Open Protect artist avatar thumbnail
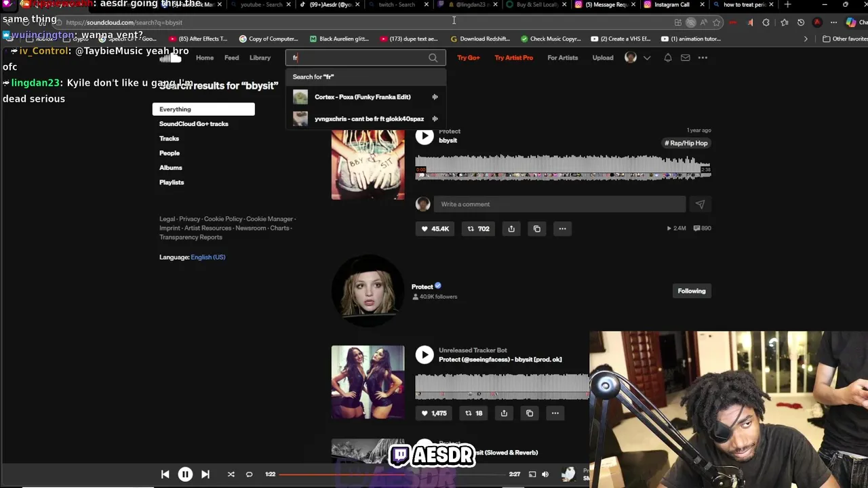The width and height of the screenshot is (868, 488). (368, 291)
